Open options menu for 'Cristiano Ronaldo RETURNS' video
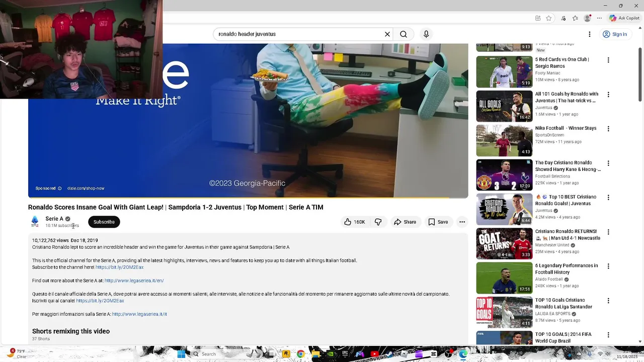This screenshot has width=644, height=362. (x=608, y=232)
